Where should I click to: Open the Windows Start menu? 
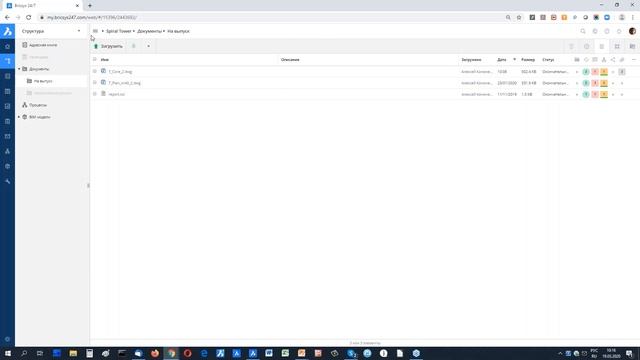pos(7,353)
